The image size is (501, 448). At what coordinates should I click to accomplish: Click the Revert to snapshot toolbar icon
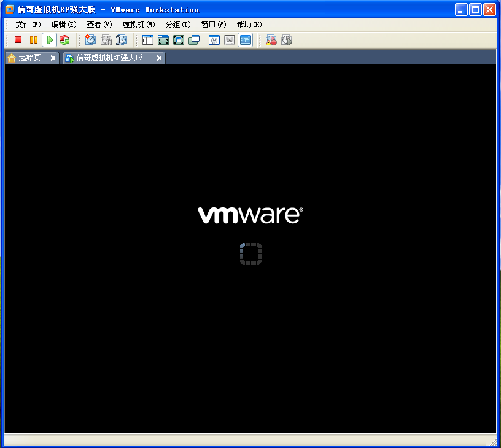pyautogui.click(x=106, y=40)
